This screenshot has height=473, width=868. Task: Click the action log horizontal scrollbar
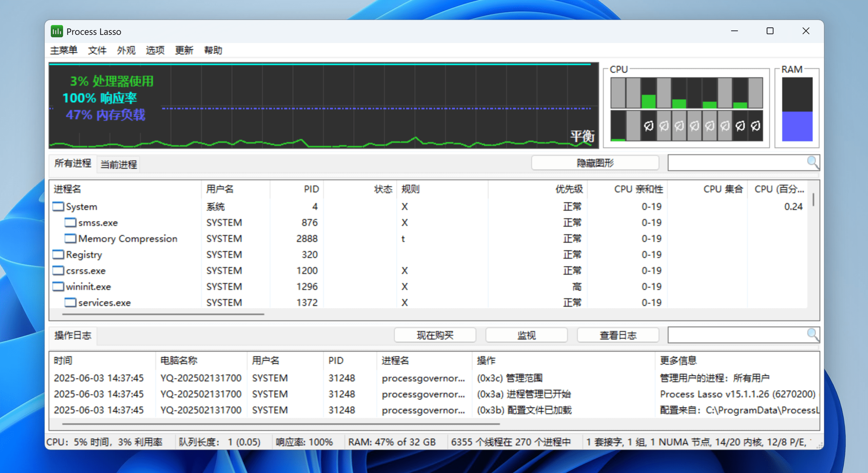click(x=281, y=424)
